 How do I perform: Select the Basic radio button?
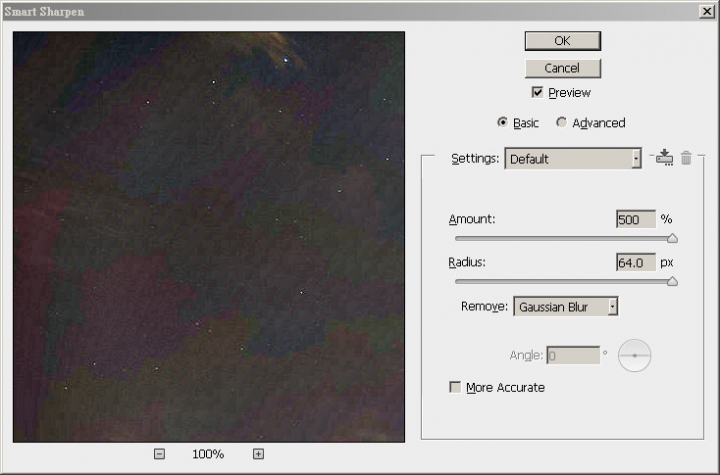[x=502, y=122]
